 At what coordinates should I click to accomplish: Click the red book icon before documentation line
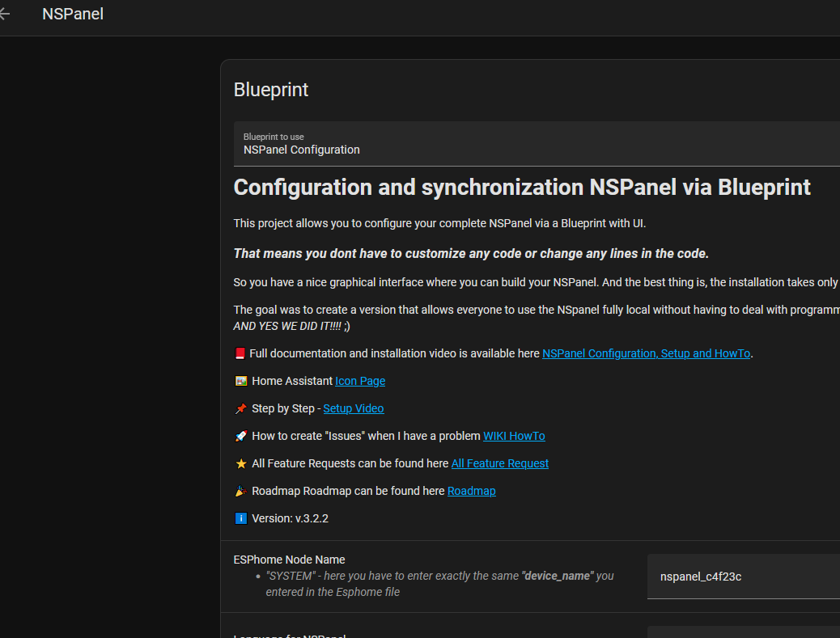240,353
